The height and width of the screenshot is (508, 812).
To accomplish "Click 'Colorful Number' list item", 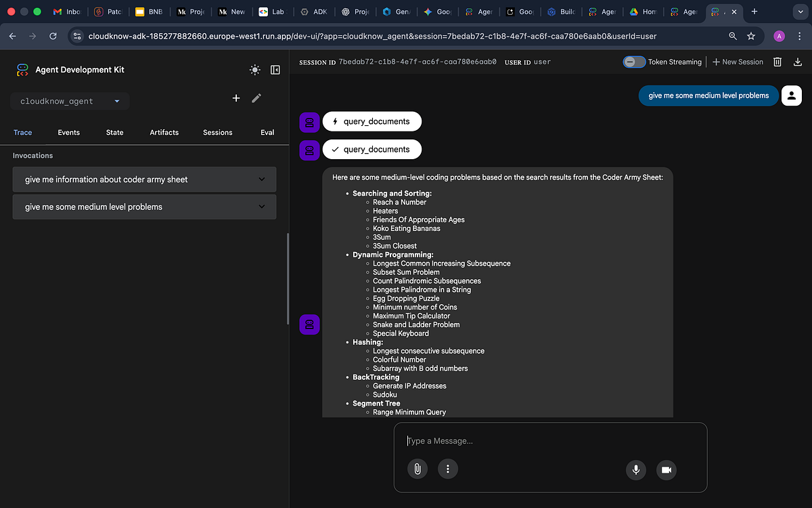I will (x=400, y=360).
